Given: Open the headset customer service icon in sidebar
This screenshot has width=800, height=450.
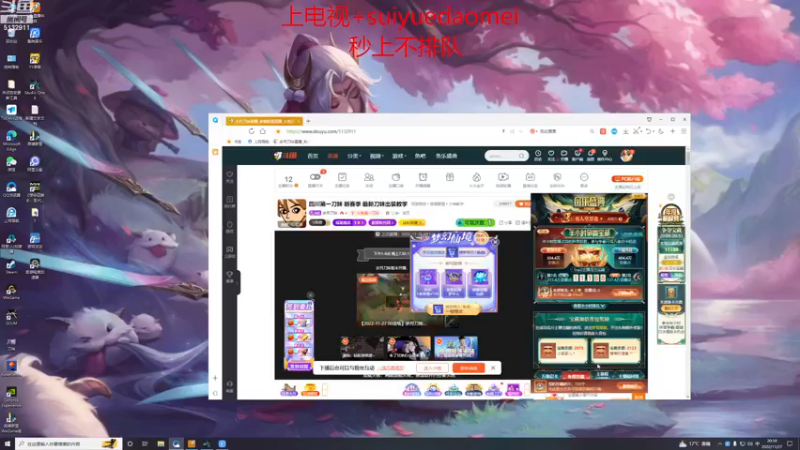Looking at the screenshot, I should (x=230, y=386).
